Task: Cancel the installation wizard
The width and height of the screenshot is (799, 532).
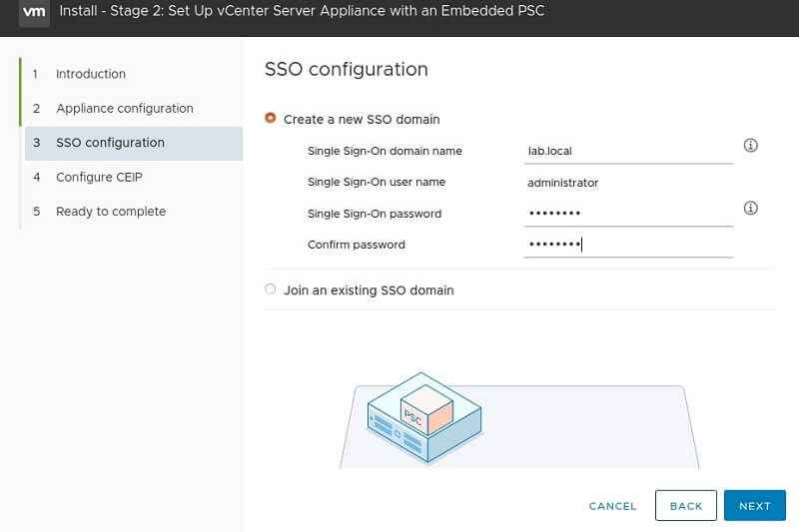Action: (x=612, y=506)
